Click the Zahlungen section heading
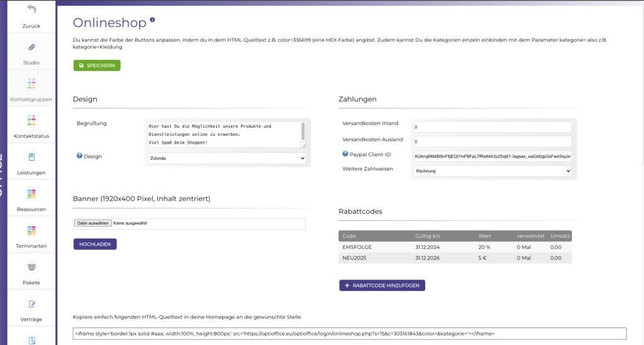The width and height of the screenshot is (644, 345). point(357,99)
